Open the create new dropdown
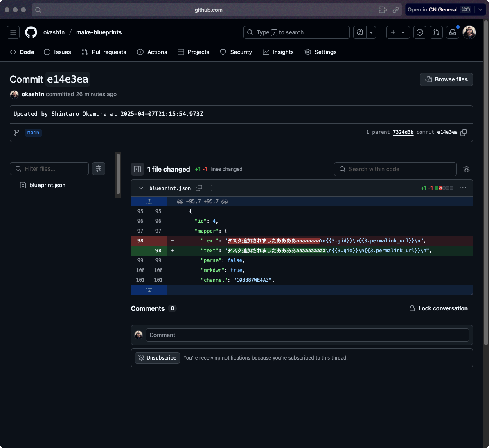 [398, 32]
